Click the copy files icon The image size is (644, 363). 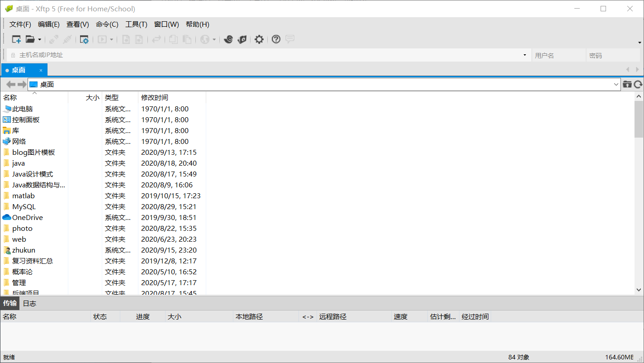173,39
